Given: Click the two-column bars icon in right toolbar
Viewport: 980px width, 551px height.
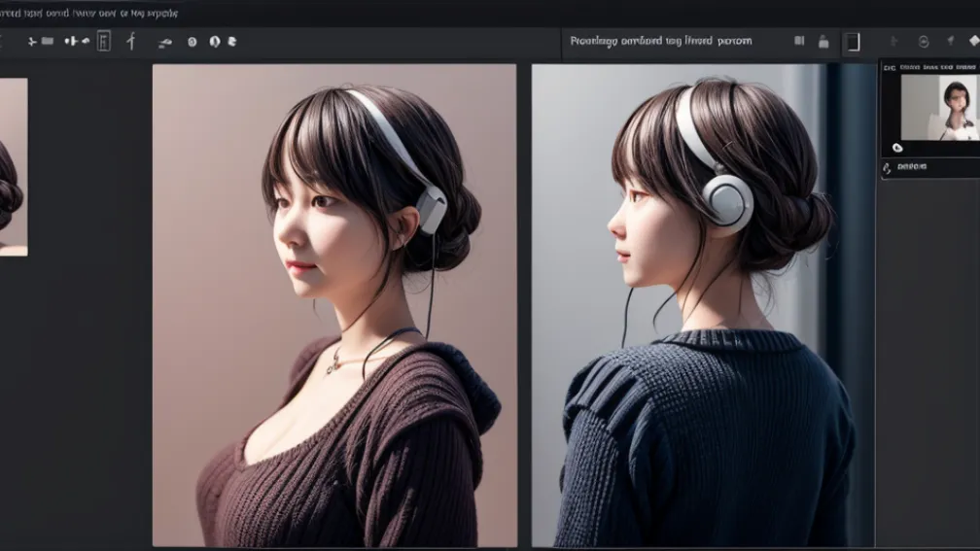Looking at the screenshot, I should coord(799,41).
